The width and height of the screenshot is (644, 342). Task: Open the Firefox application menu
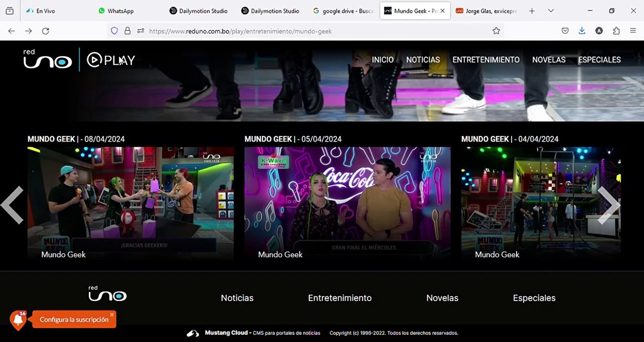tap(633, 31)
